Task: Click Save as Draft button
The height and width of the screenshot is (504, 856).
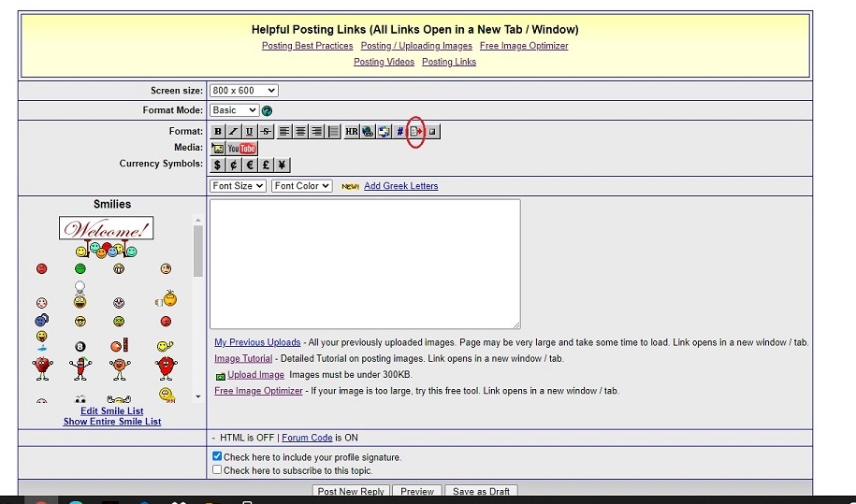Action: tap(481, 491)
